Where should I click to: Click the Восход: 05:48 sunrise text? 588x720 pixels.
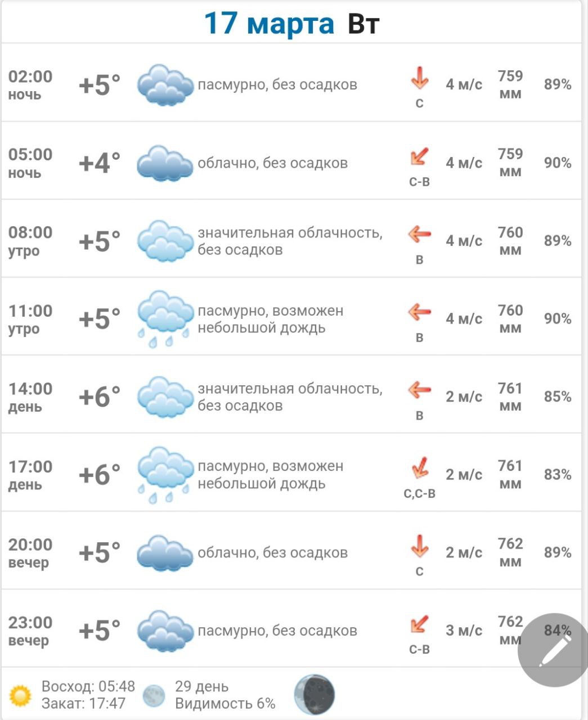tap(88, 686)
